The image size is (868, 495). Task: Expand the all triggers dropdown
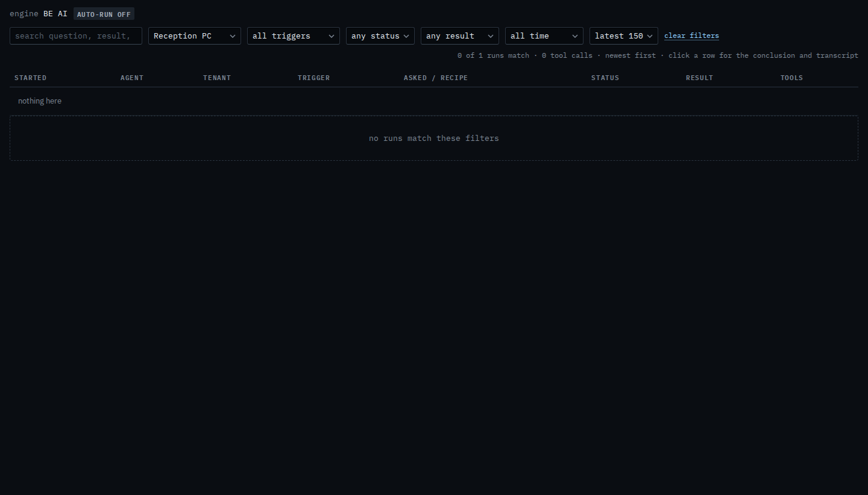tap(294, 36)
